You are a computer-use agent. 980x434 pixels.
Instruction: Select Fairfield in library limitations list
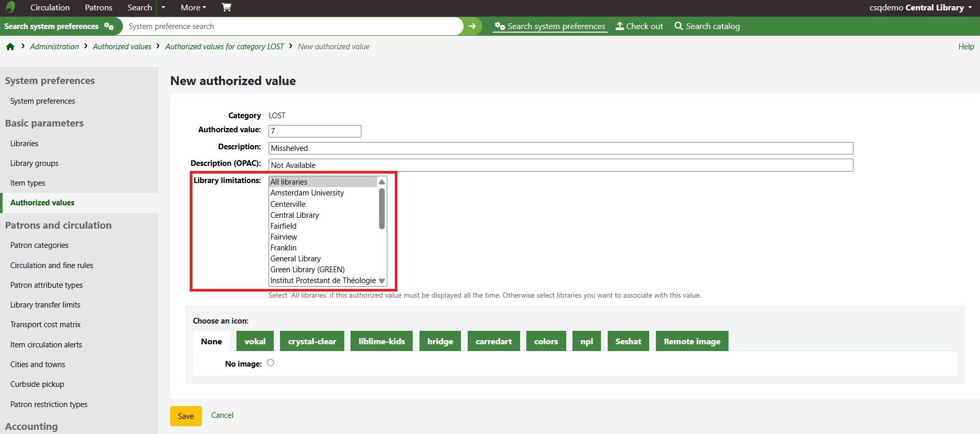point(284,226)
